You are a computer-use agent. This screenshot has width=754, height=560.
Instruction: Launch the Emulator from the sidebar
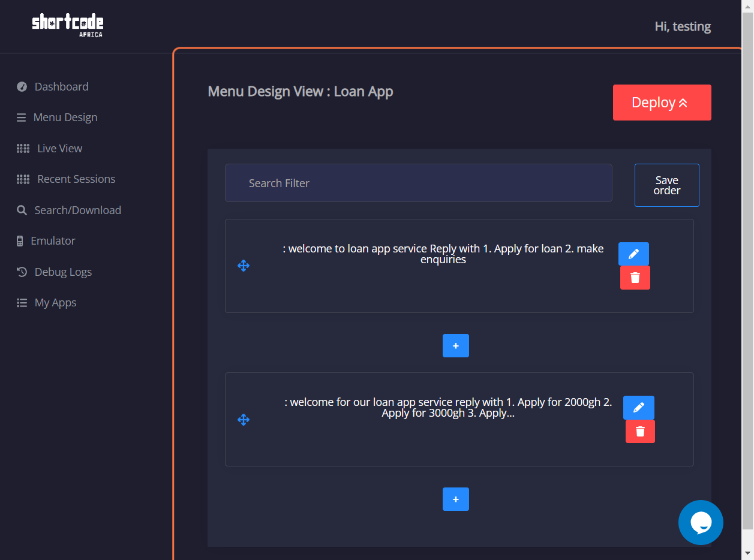point(46,241)
